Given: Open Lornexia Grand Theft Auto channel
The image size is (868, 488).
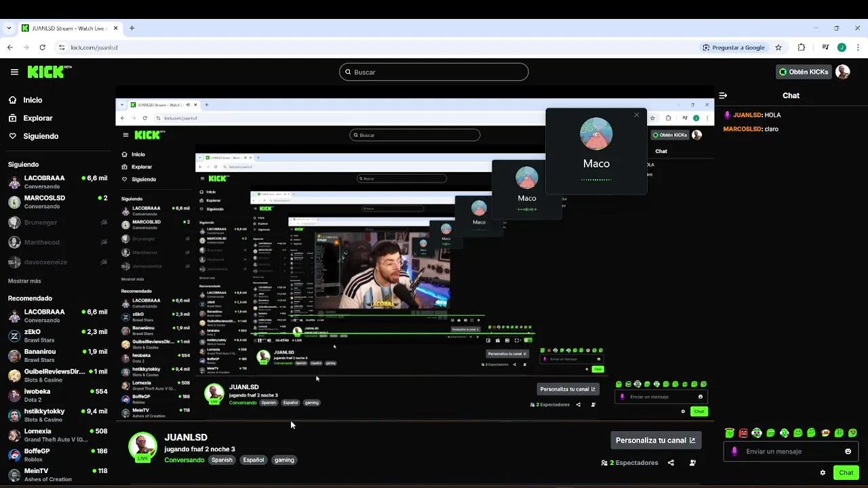Looking at the screenshot, I should 58,435.
